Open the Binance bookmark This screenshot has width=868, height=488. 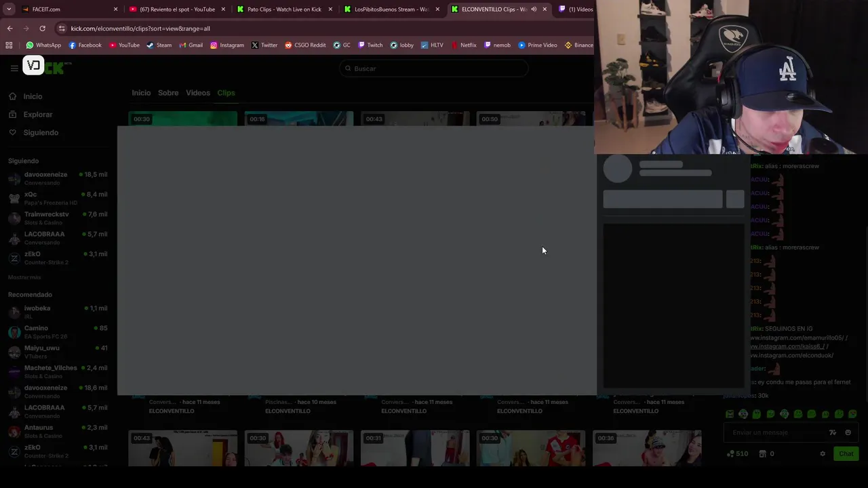click(x=578, y=45)
